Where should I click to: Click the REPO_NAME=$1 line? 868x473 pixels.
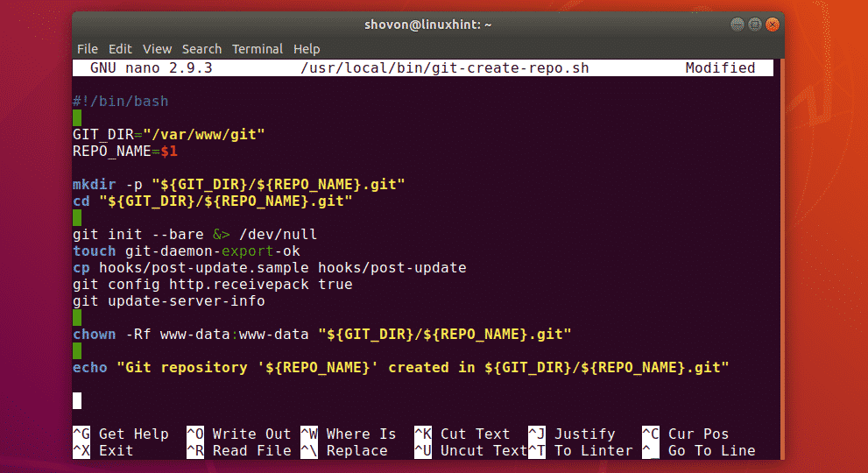tap(125, 152)
